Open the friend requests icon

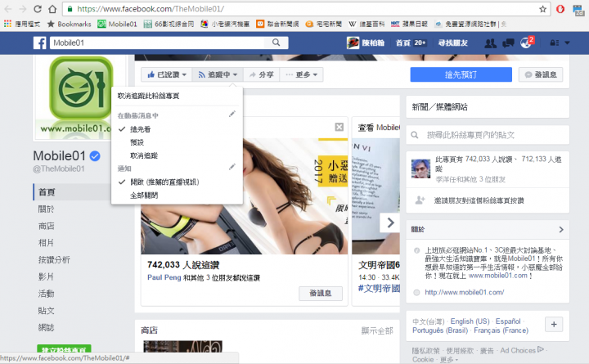coord(490,43)
